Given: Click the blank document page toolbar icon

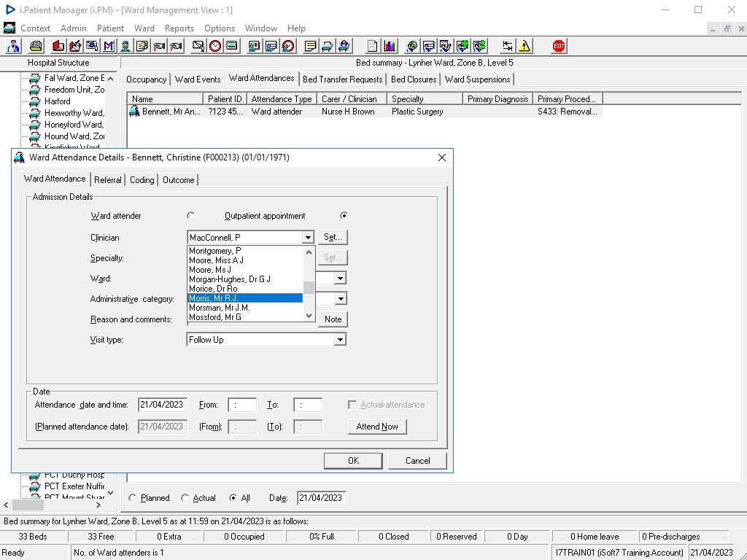Looking at the screenshot, I should [x=373, y=46].
